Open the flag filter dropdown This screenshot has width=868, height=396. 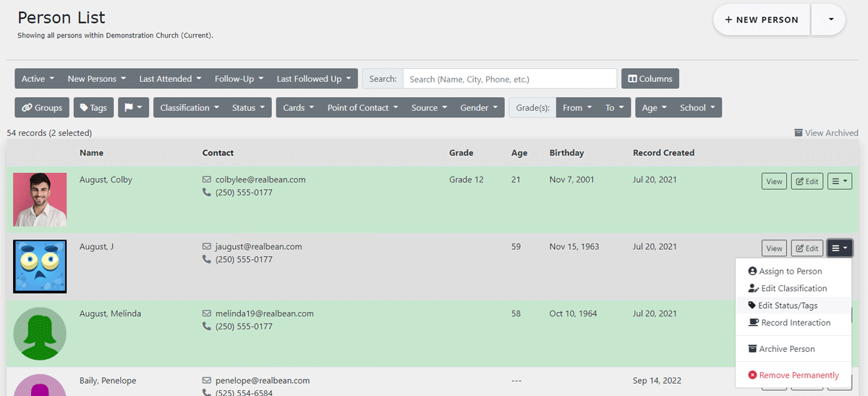133,108
